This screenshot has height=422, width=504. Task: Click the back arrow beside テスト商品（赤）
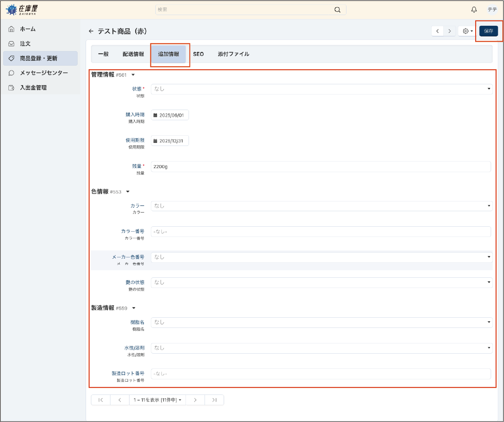tap(91, 31)
